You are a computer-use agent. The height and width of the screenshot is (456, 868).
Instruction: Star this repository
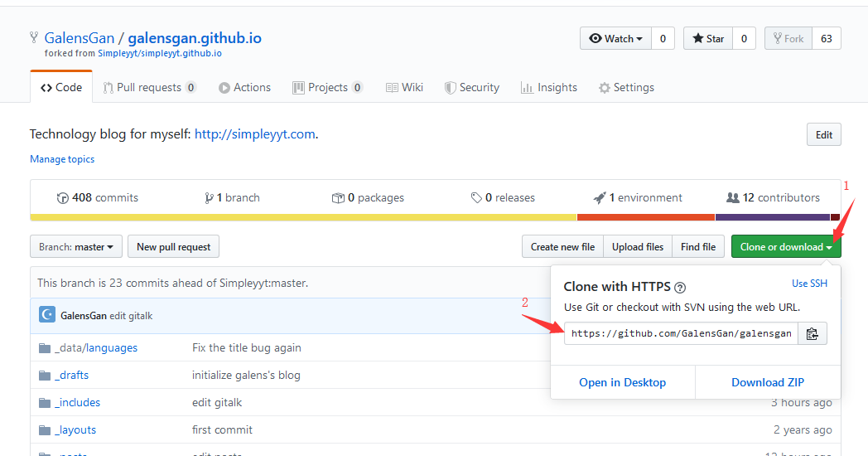(x=708, y=39)
